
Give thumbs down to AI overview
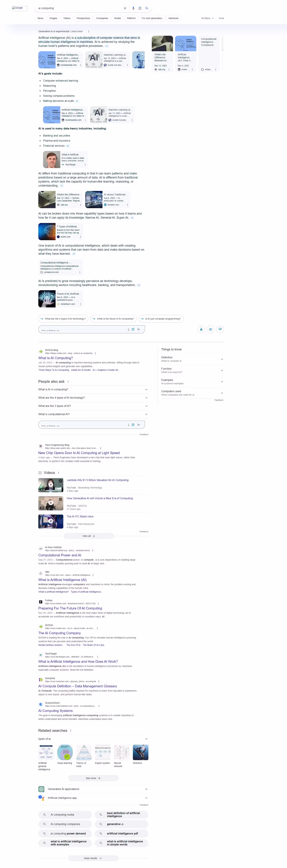(220, 329)
